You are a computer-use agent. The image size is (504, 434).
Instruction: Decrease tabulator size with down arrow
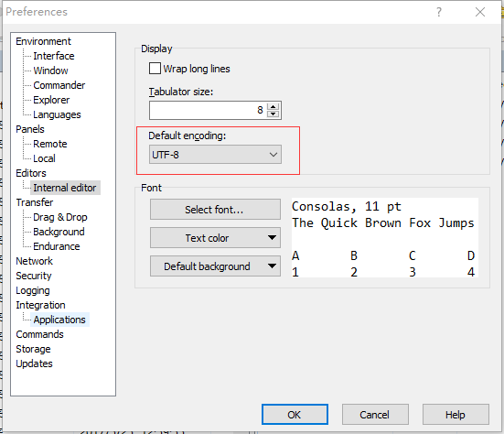(x=273, y=114)
